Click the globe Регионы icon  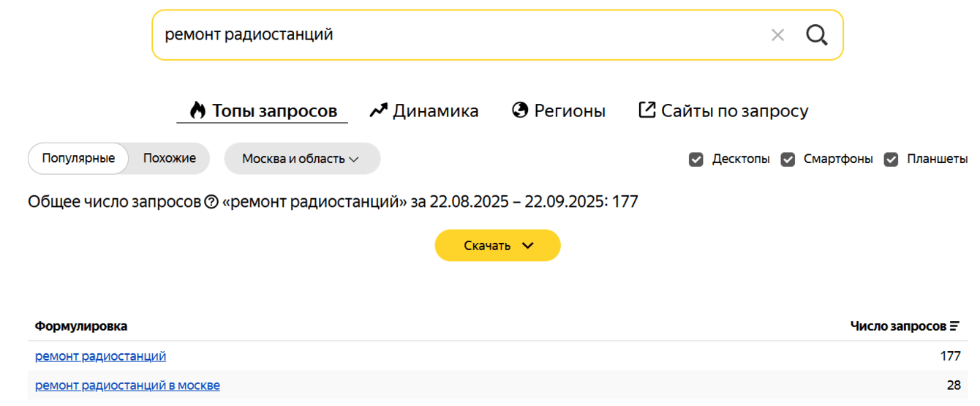point(520,110)
